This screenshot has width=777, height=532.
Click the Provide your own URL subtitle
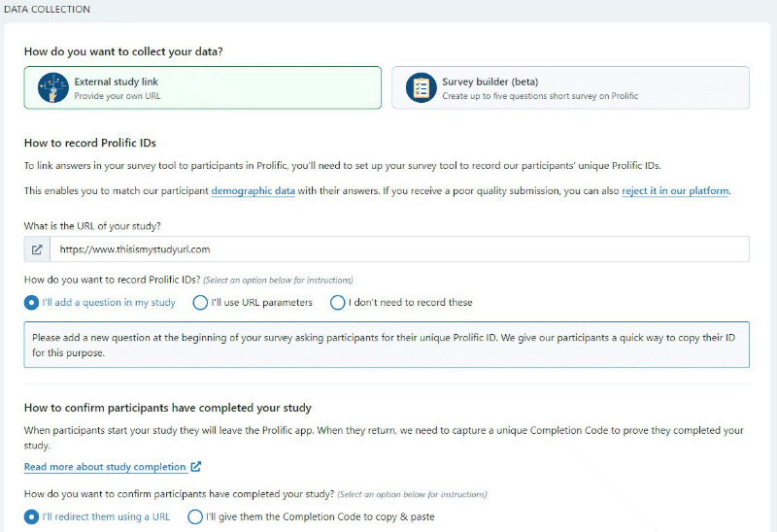[118, 96]
